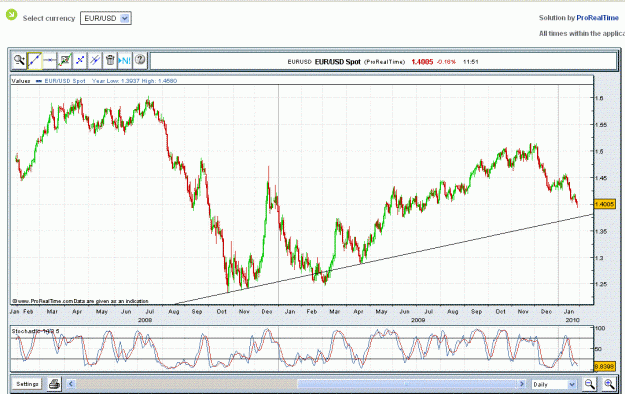Click the EUR/USD Spot legend label
Viewport: 625px width, 394px height.
pyautogui.click(x=65, y=81)
